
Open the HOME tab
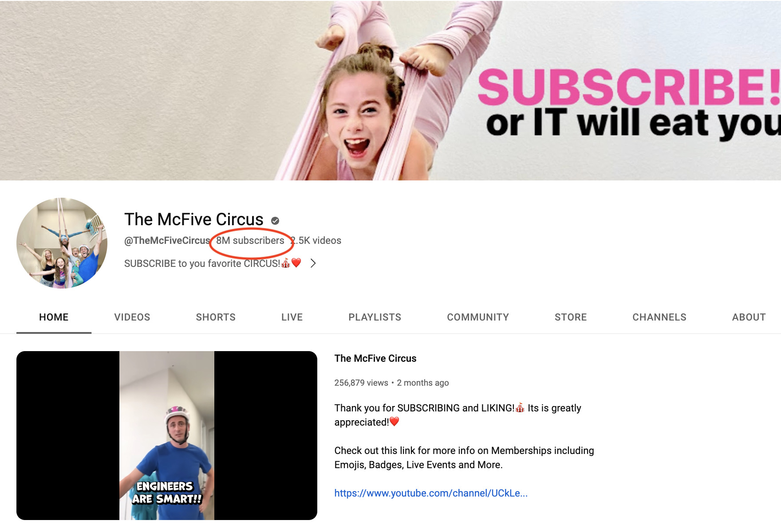[x=54, y=317]
